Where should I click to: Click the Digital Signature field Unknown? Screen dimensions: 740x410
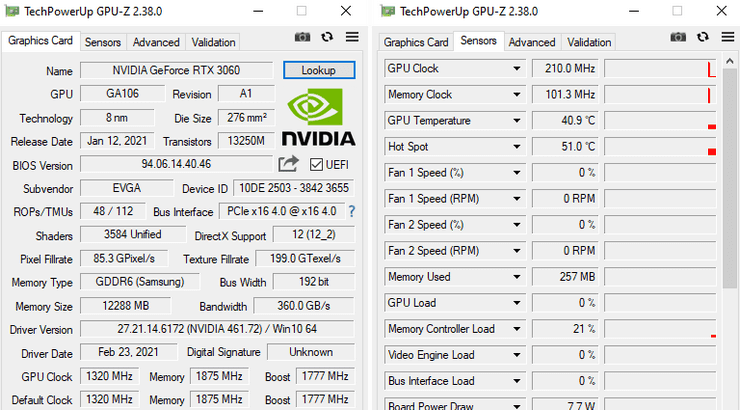tap(311, 352)
